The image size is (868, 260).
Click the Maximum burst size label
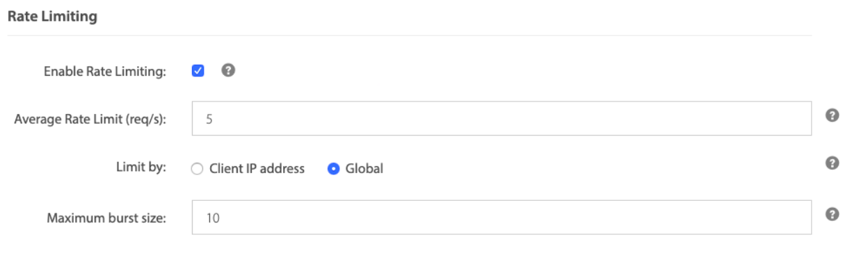click(107, 218)
